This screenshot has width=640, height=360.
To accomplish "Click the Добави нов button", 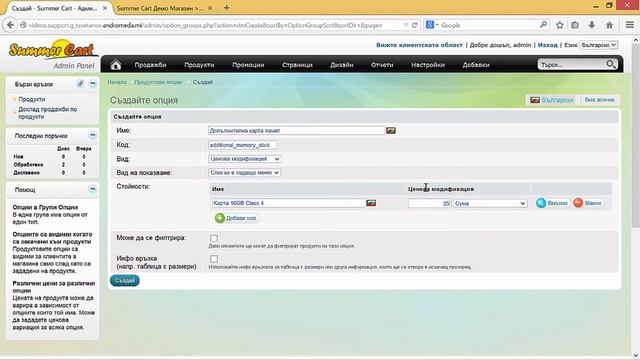I will pos(237,218).
